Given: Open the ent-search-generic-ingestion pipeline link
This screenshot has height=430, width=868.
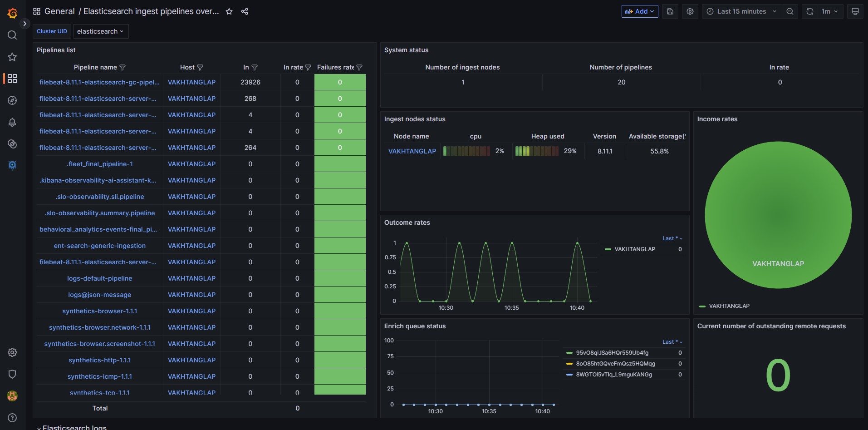Looking at the screenshot, I should [100, 246].
